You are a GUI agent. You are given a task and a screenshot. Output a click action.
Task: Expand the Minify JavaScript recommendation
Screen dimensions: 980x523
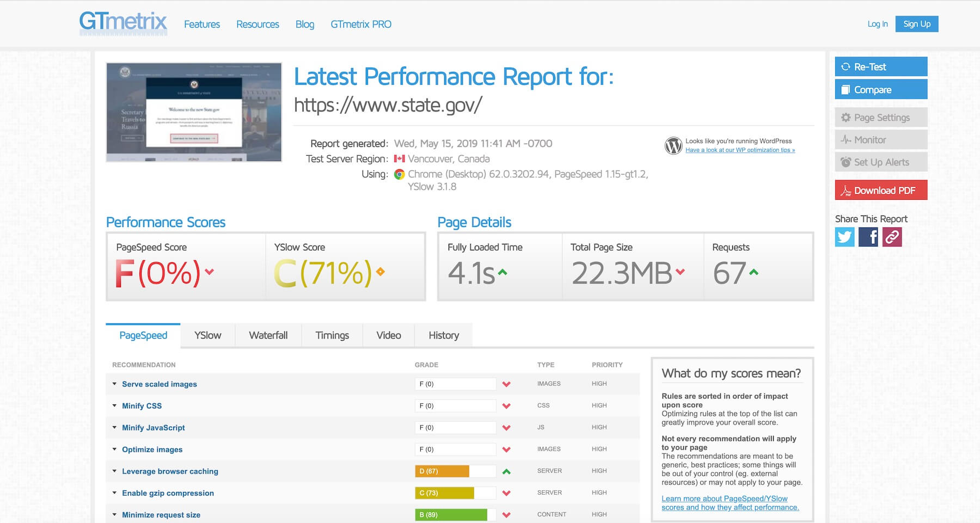tap(153, 428)
